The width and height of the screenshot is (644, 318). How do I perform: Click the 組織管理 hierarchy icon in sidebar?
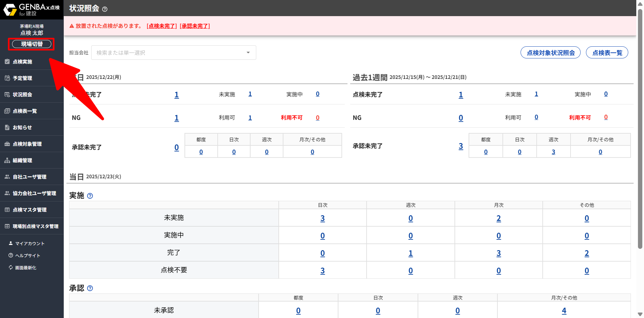tap(7, 160)
